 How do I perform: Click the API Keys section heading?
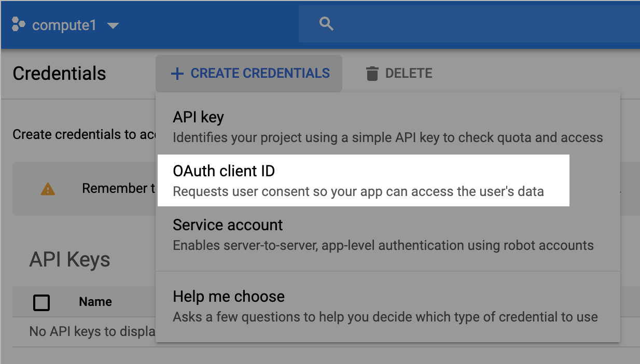(69, 259)
